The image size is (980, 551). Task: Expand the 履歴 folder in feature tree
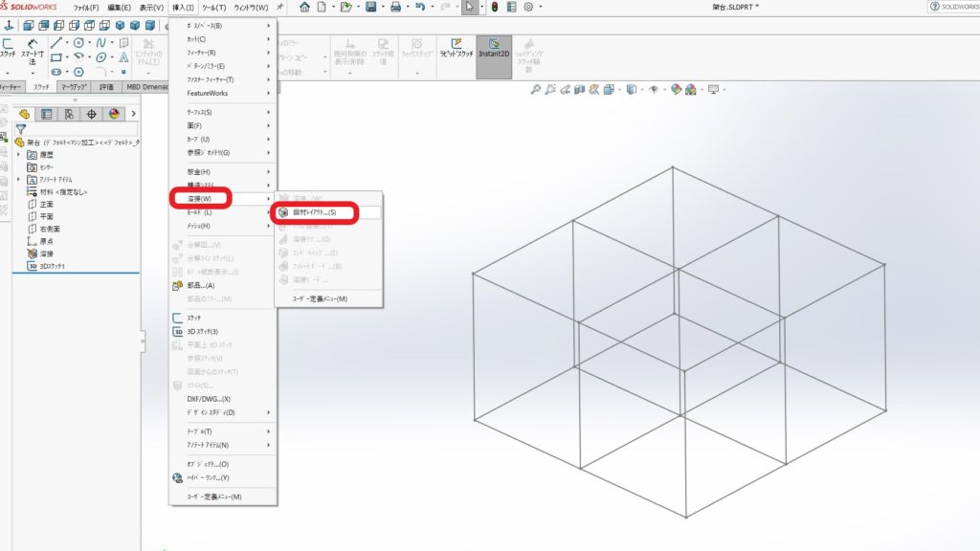[x=19, y=154]
